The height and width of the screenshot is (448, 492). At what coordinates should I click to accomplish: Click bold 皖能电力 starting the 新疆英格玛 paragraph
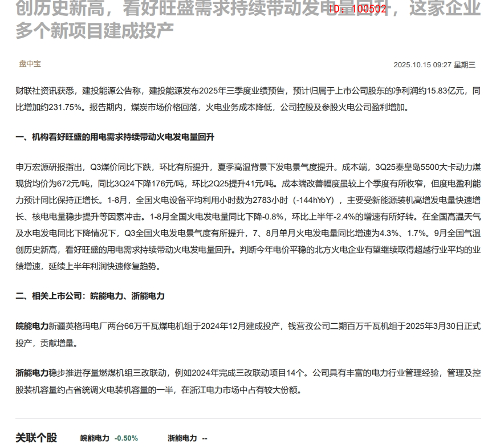[32, 327]
